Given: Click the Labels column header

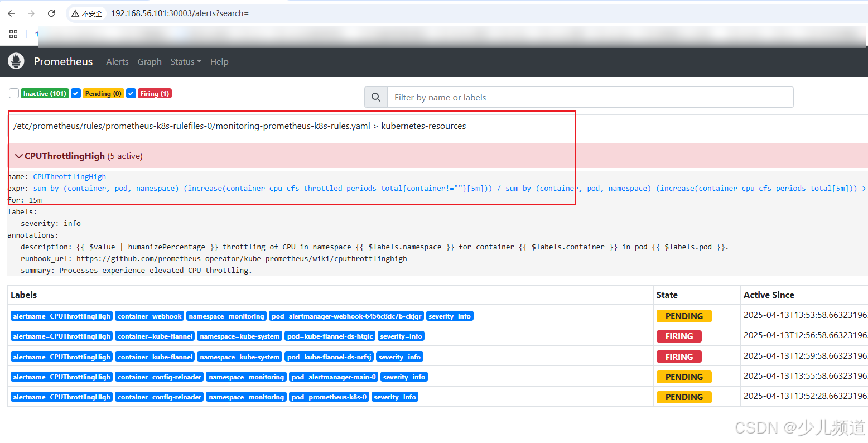Looking at the screenshot, I should [24, 295].
